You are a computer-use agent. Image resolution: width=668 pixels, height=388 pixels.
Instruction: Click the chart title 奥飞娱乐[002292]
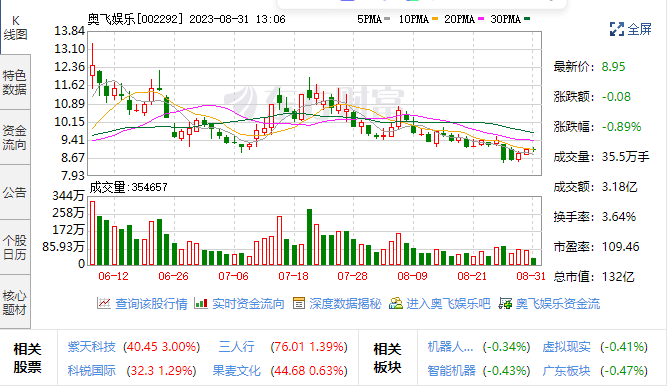136,19
